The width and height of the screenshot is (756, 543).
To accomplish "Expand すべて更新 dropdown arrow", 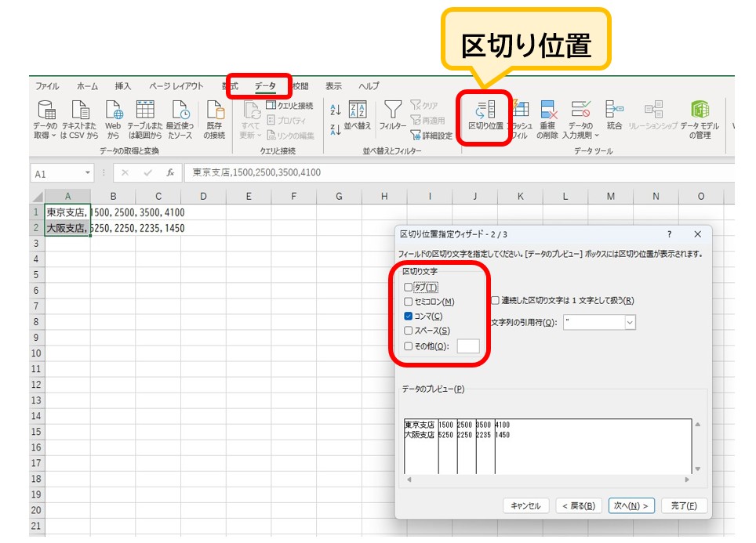I will point(260,136).
